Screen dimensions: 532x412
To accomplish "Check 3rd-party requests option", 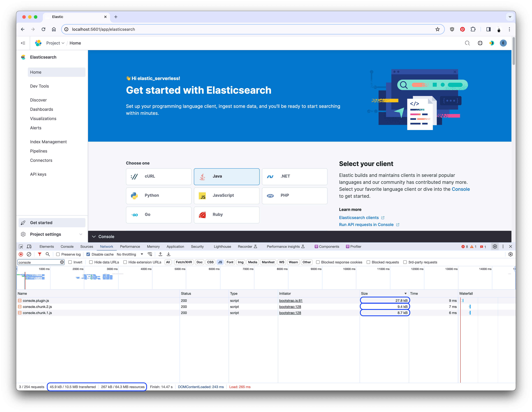I will [x=405, y=262].
